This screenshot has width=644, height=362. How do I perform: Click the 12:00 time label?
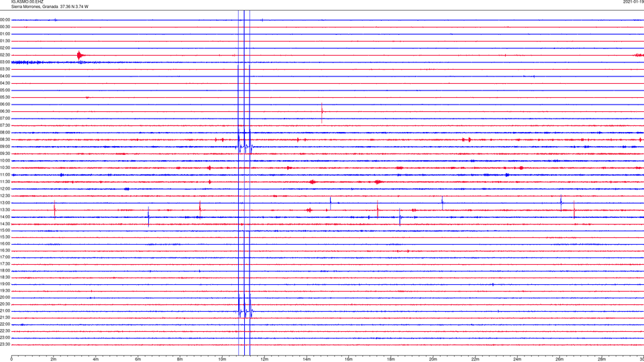pos(5,189)
